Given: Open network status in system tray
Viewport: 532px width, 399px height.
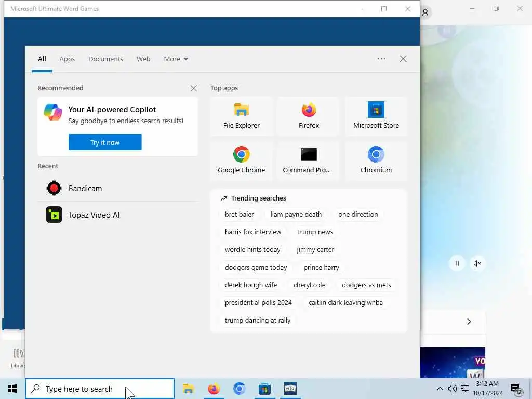Looking at the screenshot, I should click(x=465, y=389).
